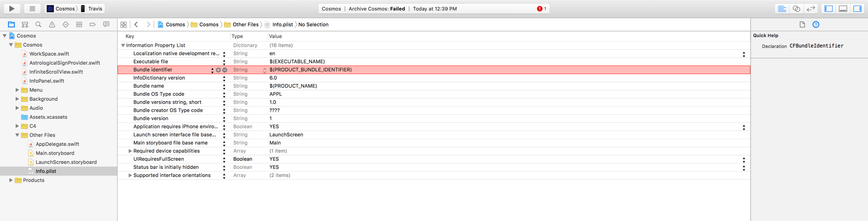
Task: Open AppDelegate.swift file
Action: point(57,144)
